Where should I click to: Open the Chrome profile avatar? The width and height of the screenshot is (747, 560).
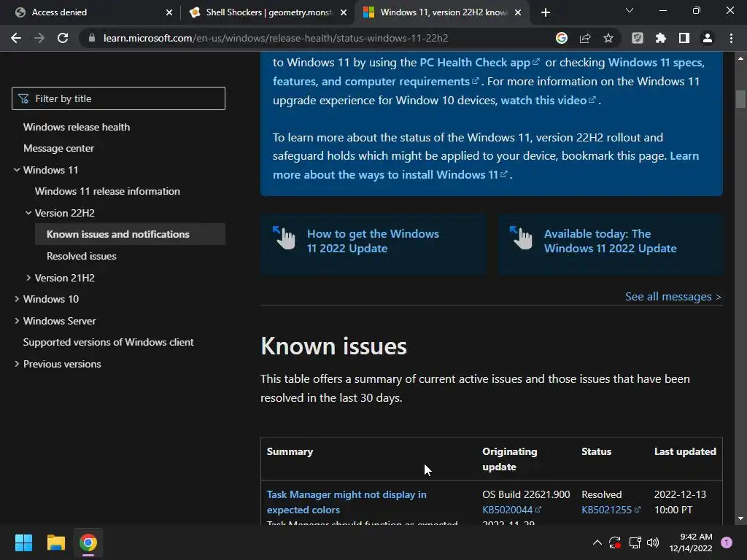708,38
